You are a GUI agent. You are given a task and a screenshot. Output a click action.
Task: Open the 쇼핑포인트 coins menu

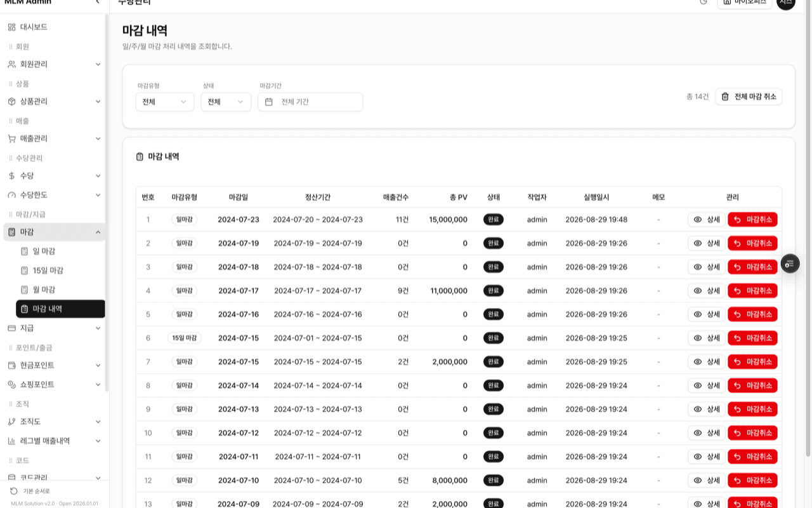[54, 385]
